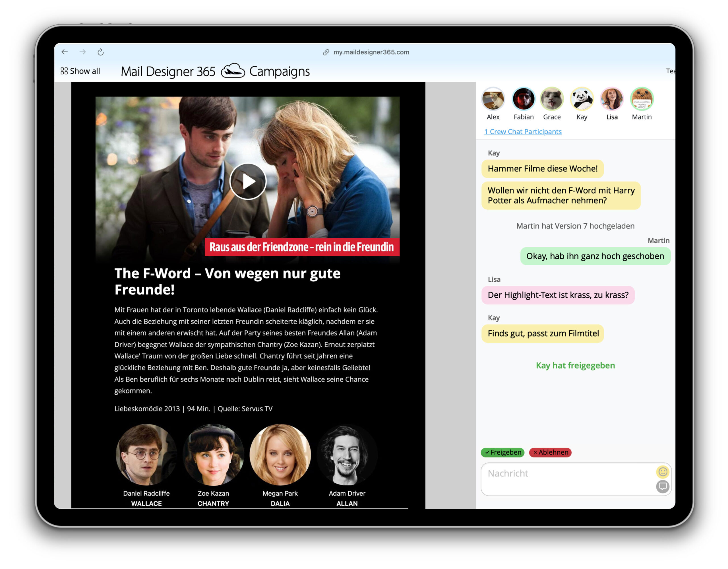The image size is (728, 569).
Task: Reject the design with the Ablehnen button
Action: pyautogui.click(x=550, y=452)
